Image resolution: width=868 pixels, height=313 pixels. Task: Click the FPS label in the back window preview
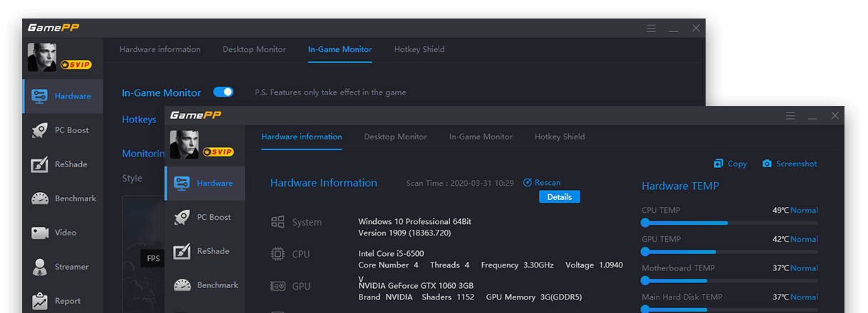coord(153,258)
